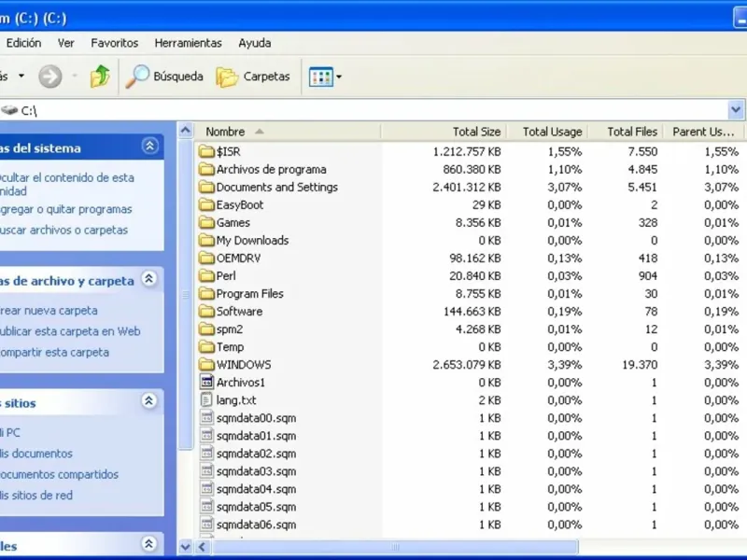
Task: Click the task pane scroll up arrow
Action: coord(185,131)
